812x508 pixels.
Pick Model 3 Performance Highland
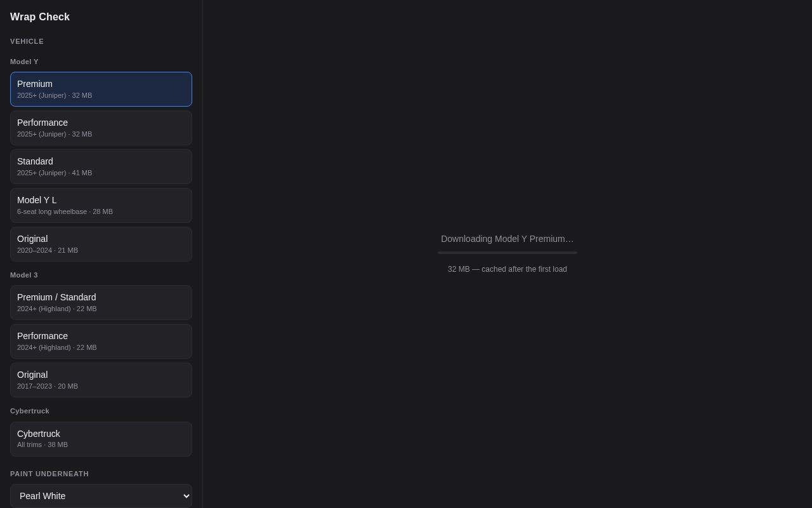(101, 341)
